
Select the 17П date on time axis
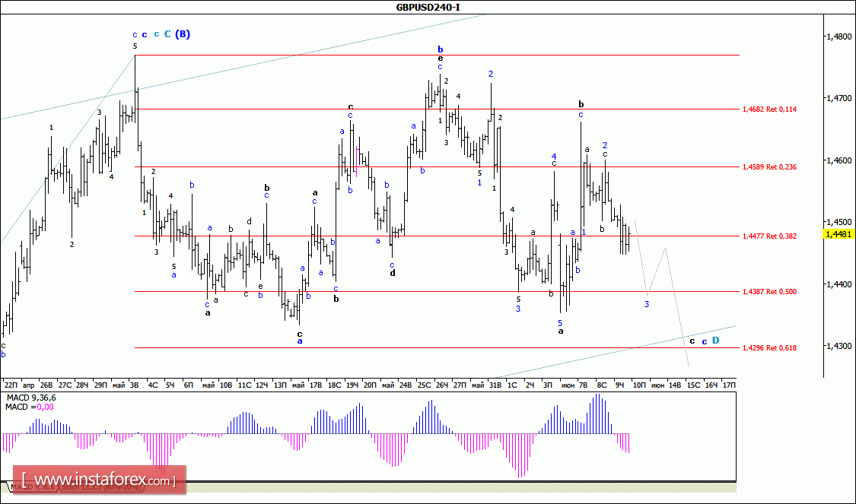(729, 385)
